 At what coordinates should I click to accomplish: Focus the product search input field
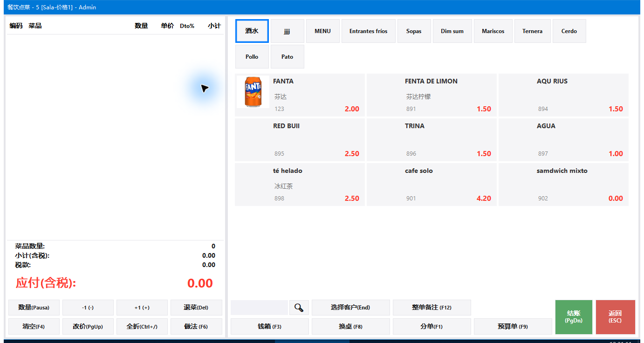tap(259, 308)
